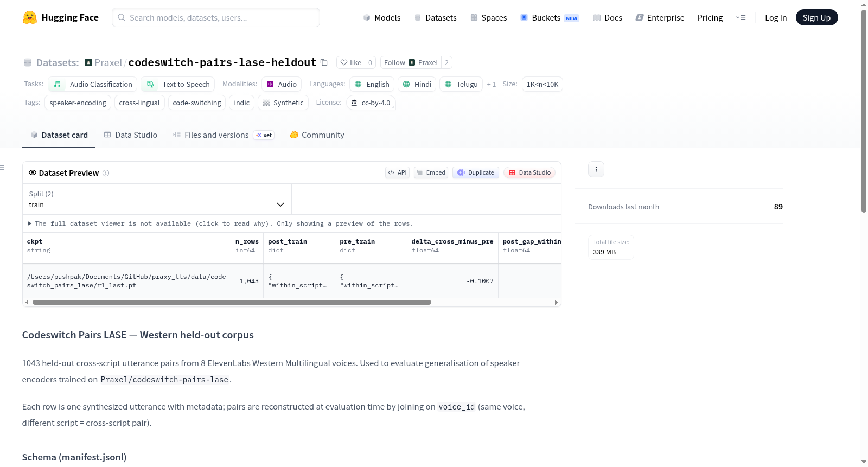Click the Dataset Preview info icon
Screen dimensions: 868x467
click(106, 173)
